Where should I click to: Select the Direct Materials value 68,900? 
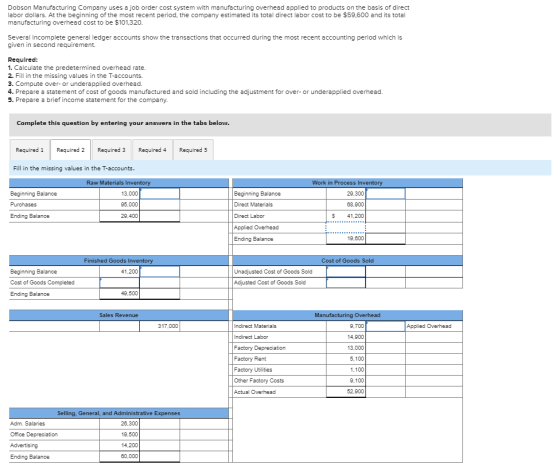(346, 205)
